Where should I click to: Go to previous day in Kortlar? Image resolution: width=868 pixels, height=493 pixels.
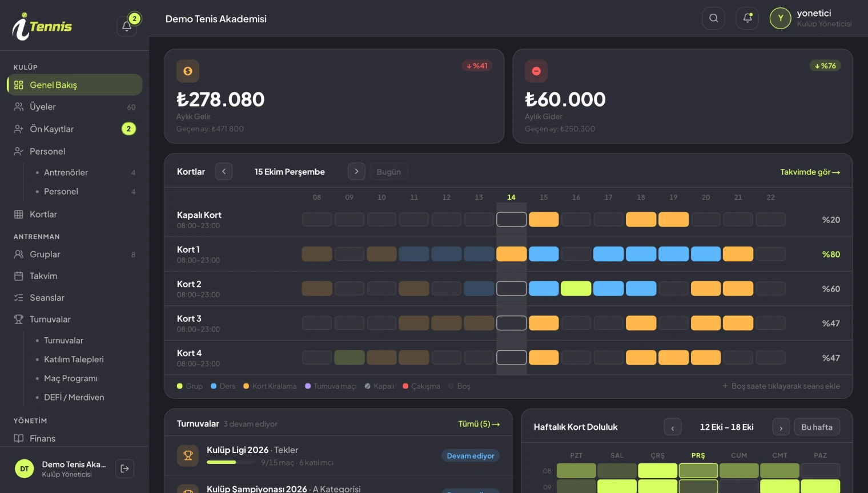pos(224,171)
